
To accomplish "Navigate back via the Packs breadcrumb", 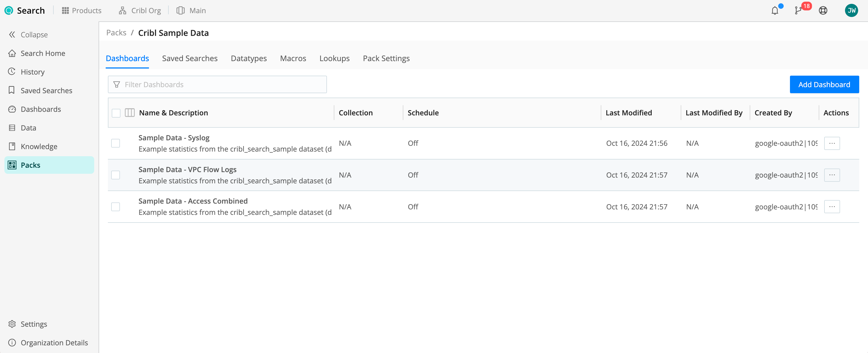I will (116, 32).
